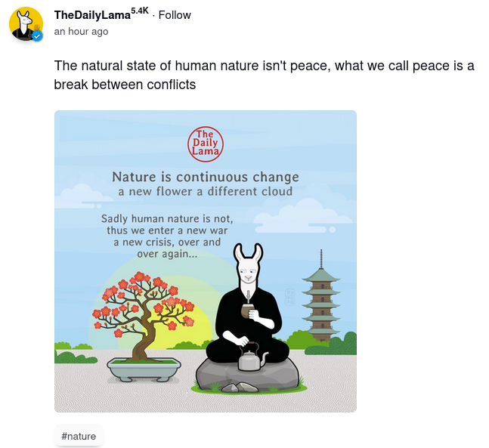Click the 'Nature is continuous change' heading
The height and width of the screenshot is (448, 489).
[x=206, y=177]
